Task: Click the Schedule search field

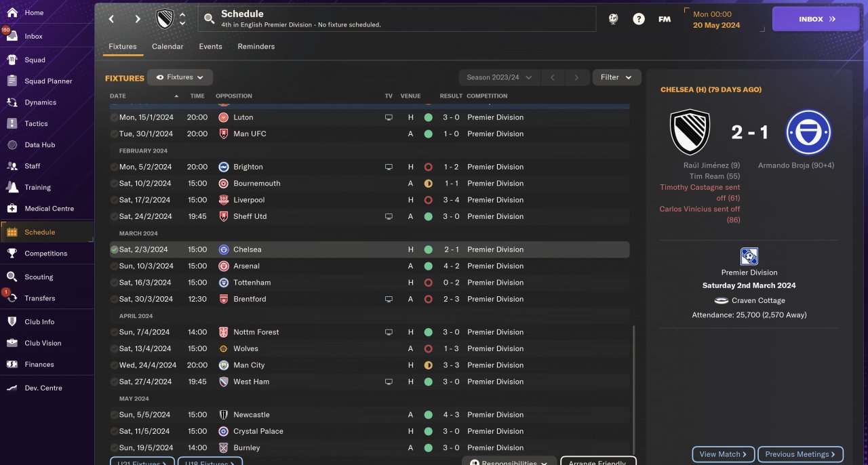Action: coord(397,19)
